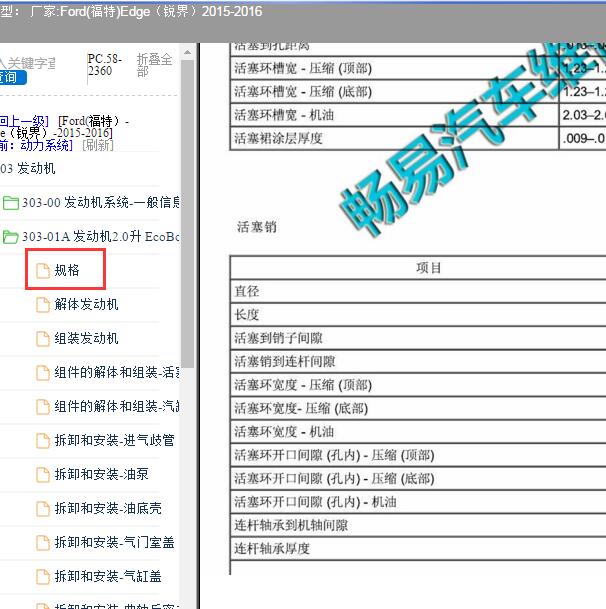Expand 303-00 发动机系统-一般信息 folder
606x609 pixels.
101,202
